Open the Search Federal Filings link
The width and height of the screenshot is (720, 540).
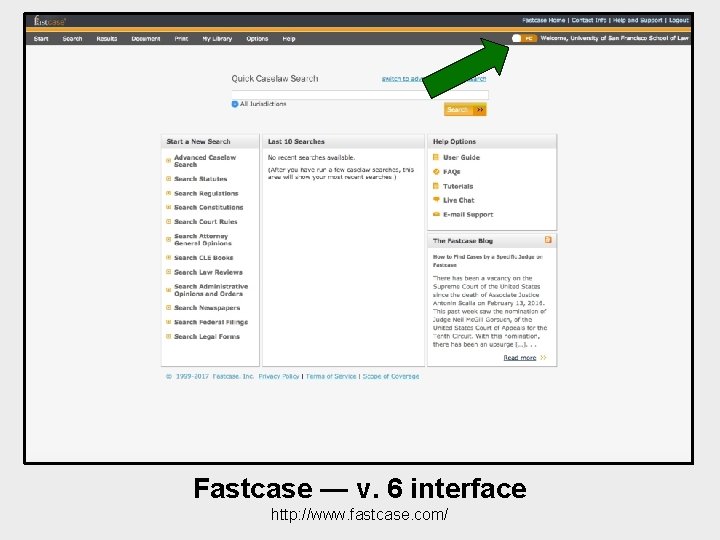point(211,322)
